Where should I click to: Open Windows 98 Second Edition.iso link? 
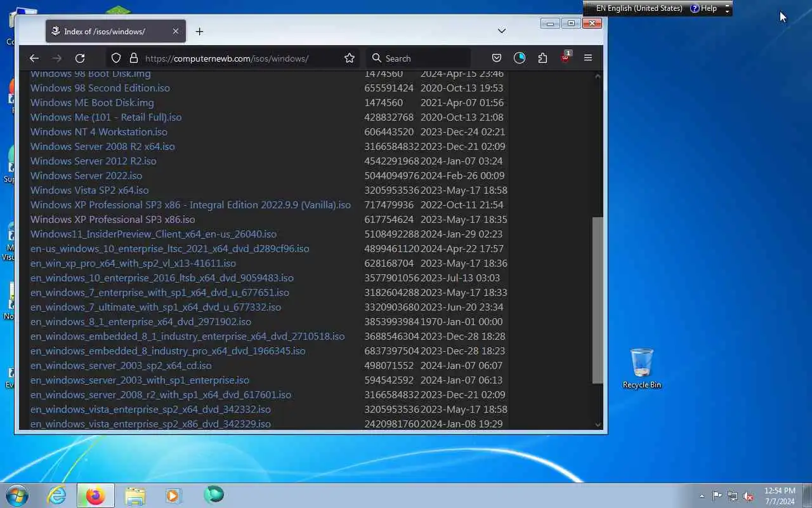click(x=100, y=88)
